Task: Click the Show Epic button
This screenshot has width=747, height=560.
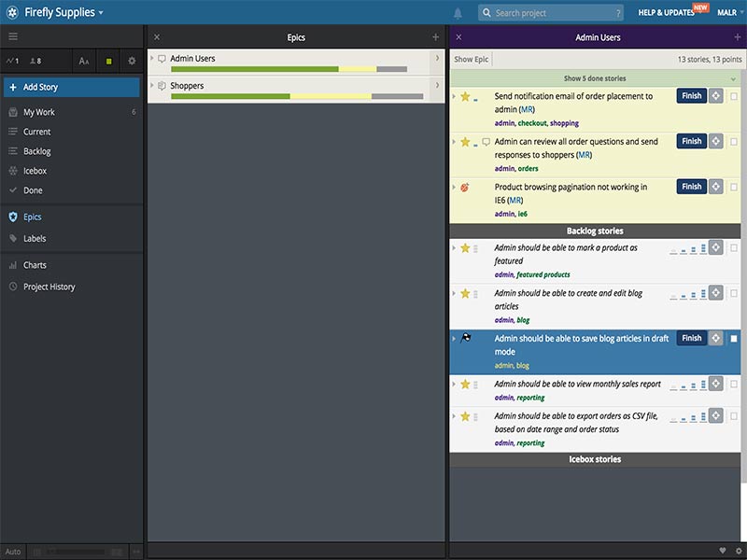Action: point(471,58)
